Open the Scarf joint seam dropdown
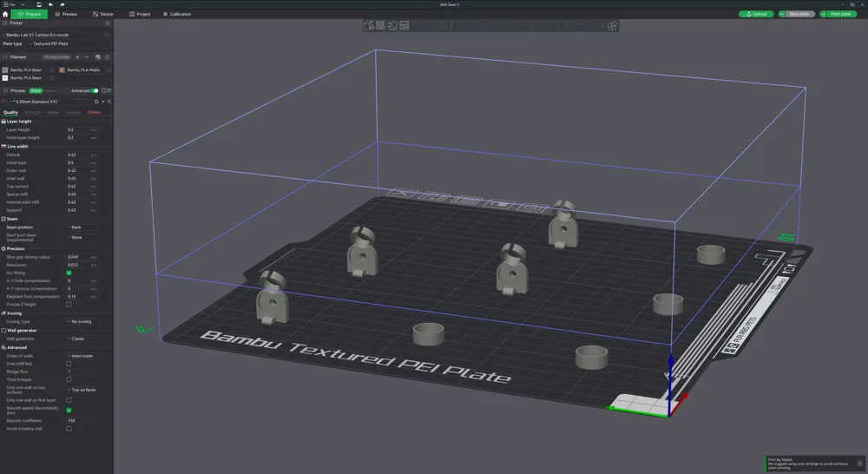Screen dimensions: 868x474 point(82,238)
